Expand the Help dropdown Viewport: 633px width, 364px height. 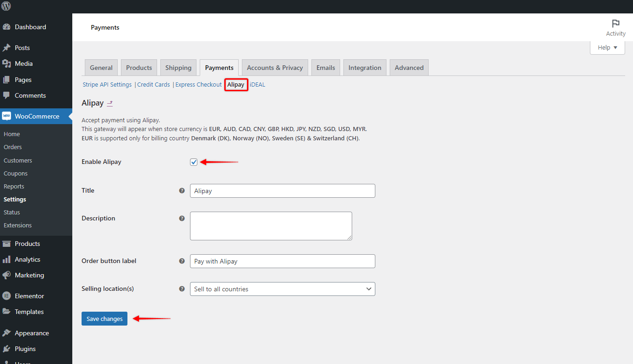point(608,47)
